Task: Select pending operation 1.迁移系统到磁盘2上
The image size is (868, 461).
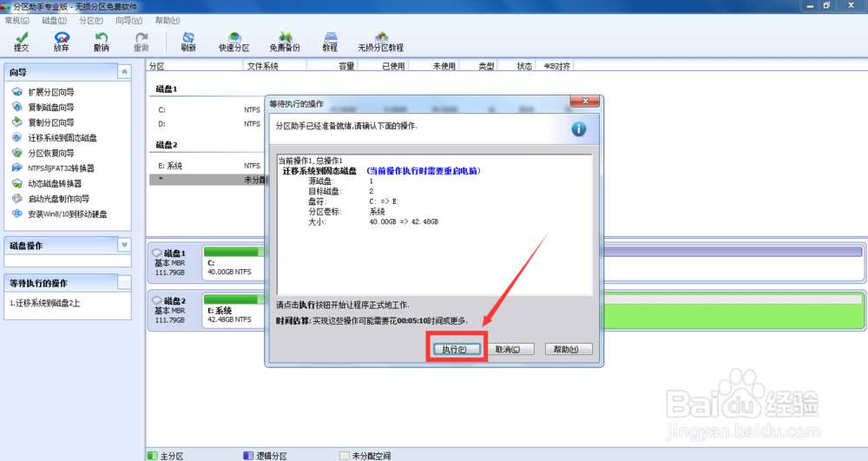Action: (x=45, y=303)
